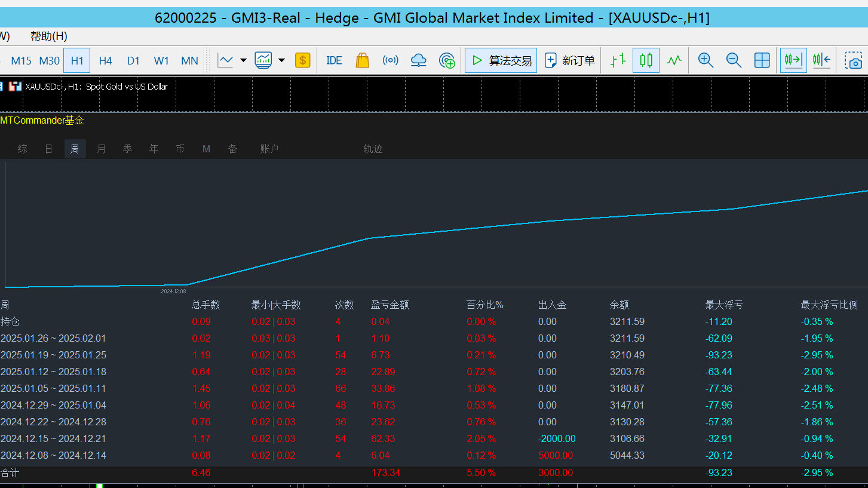This screenshot has width=868, height=488.
Task: Tile chart windows with grid icon
Action: tap(762, 60)
